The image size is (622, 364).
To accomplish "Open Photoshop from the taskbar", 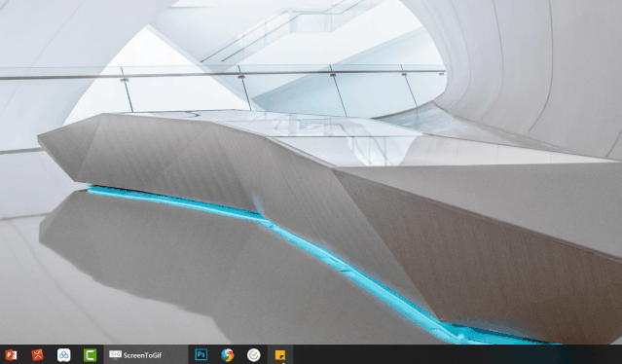I will (201, 354).
